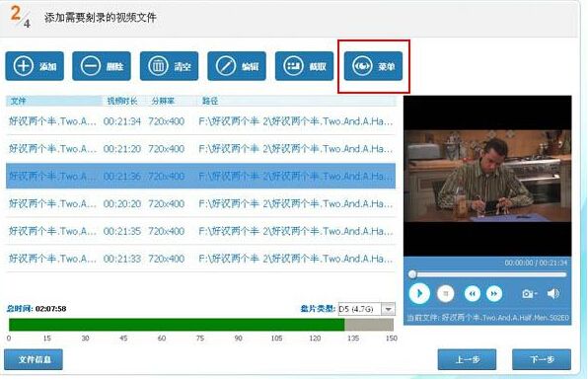Click the 删除 (delete) minus button
The height and width of the screenshot is (380, 588).
(102, 66)
